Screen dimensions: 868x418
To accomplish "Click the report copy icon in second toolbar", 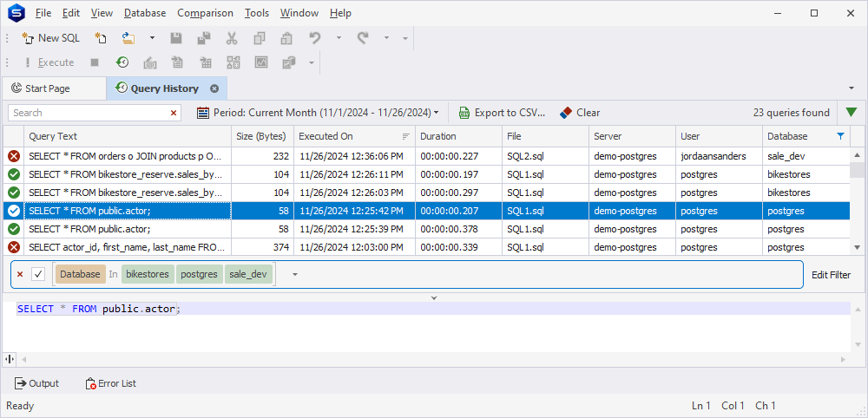I will (289, 62).
